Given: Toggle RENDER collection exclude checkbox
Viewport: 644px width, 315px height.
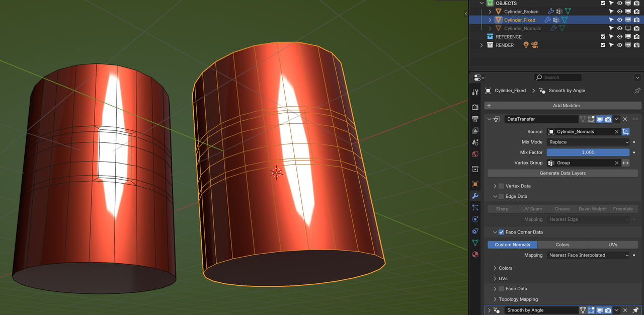Looking at the screenshot, I should point(603,45).
